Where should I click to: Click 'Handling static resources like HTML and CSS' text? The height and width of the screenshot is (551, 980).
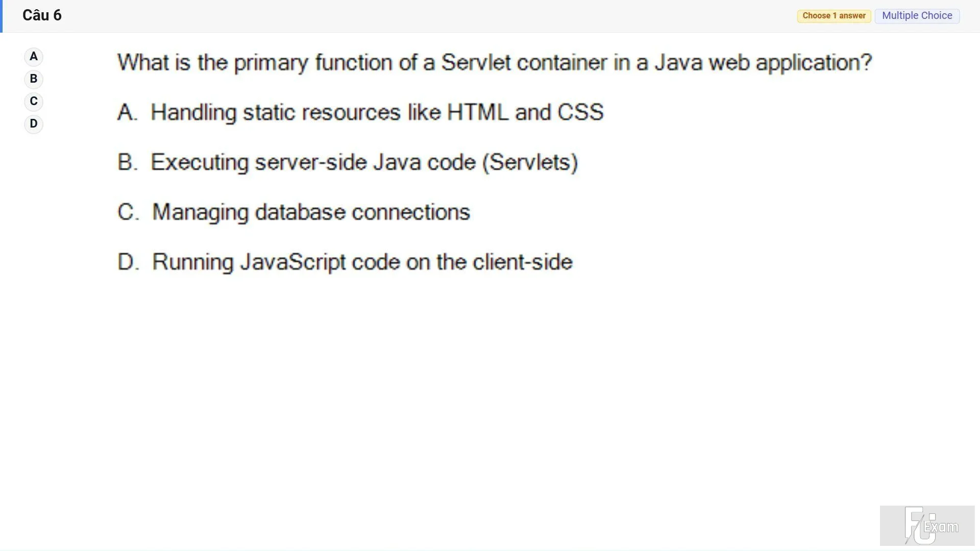pos(377,112)
